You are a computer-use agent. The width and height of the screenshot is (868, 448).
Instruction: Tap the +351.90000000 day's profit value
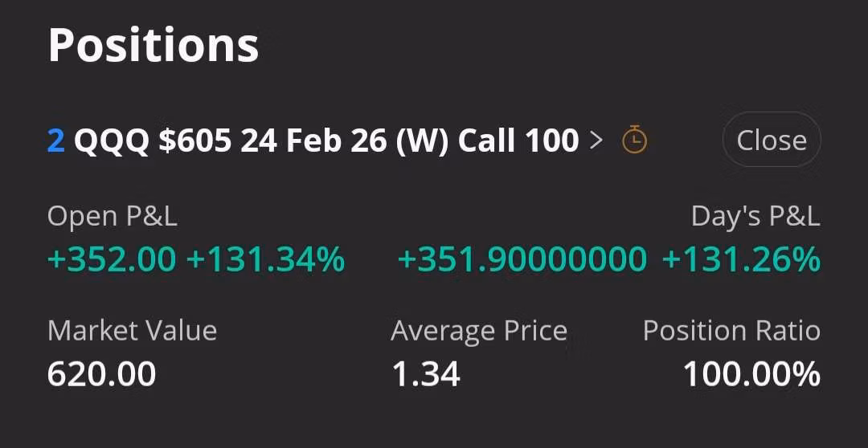tap(522, 259)
